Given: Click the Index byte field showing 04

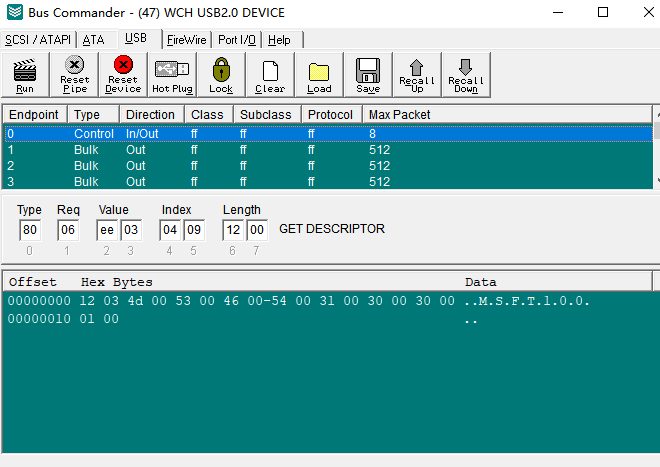Looking at the screenshot, I should click(x=170, y=230).
